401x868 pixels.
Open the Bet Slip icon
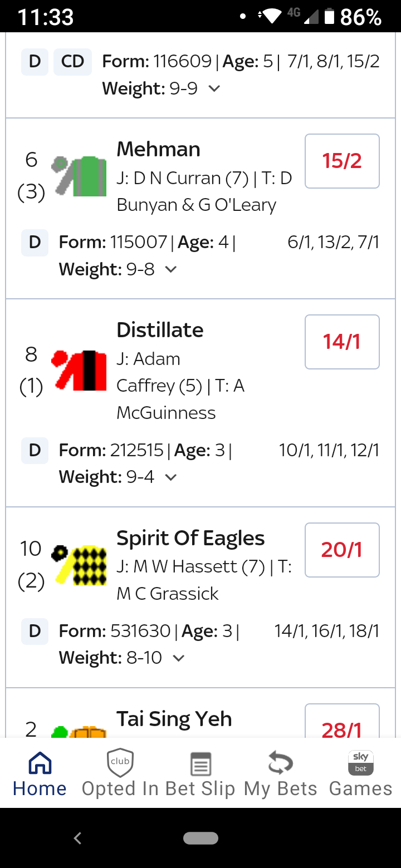(x=200, y=763)
